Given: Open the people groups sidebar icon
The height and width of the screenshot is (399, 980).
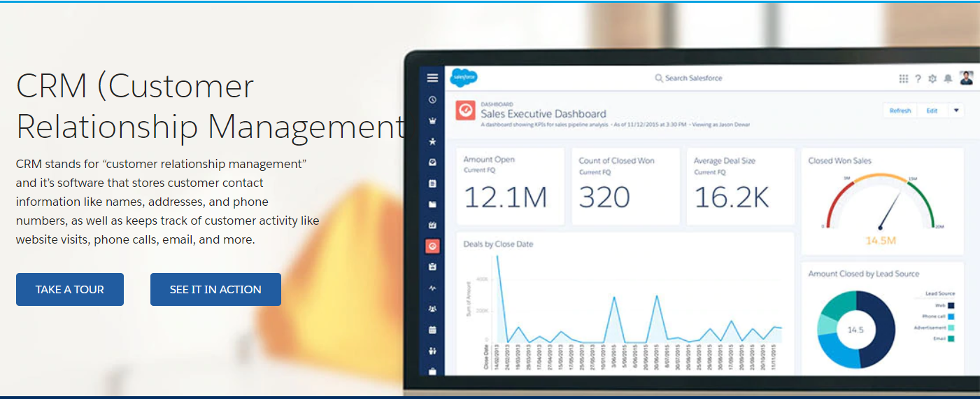Looking at the screenshot, I should tap(432, 309).
